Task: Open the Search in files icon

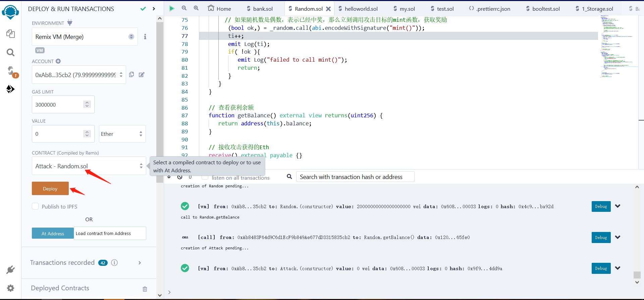Action: [10, 52]
